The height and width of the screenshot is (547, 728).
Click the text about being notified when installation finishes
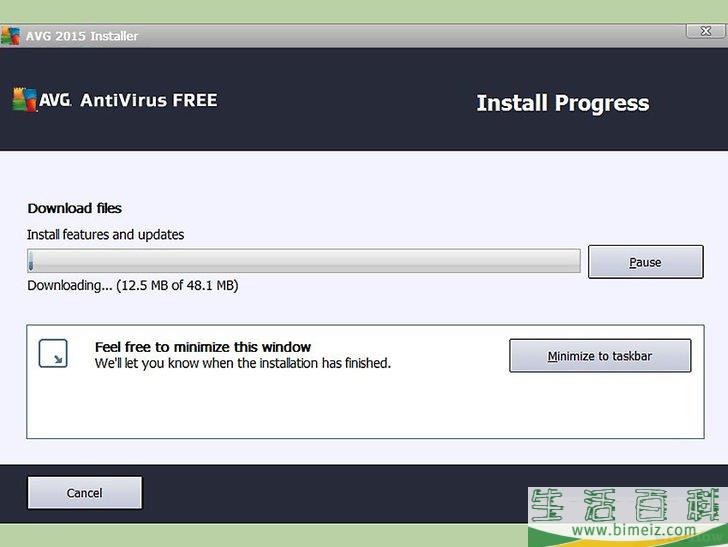pos(243,363)
